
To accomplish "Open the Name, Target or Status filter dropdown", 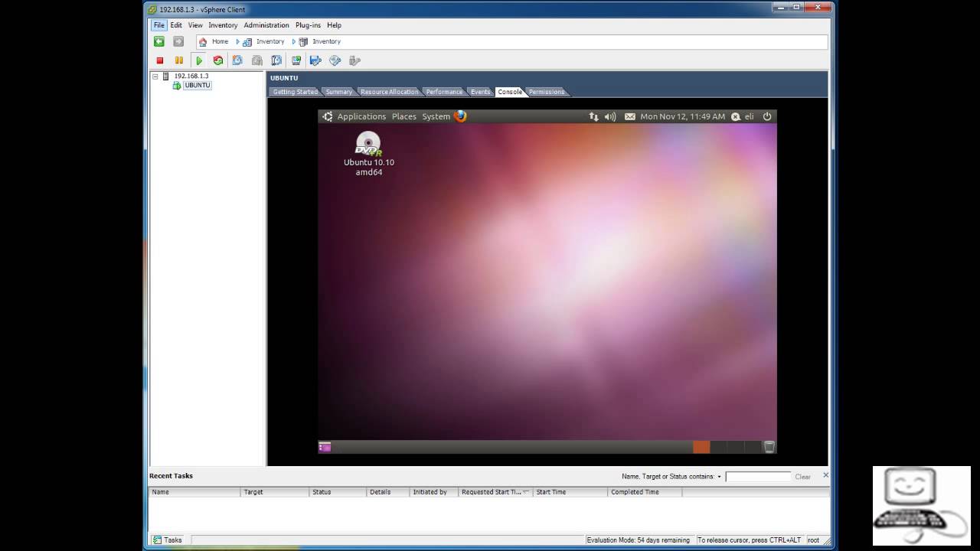I will pos(719,477).
